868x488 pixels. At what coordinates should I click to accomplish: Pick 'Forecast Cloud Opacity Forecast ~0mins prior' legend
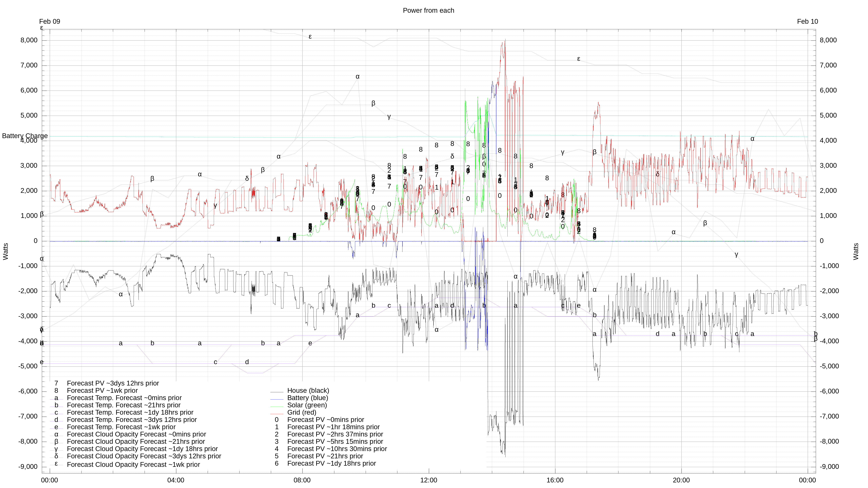pos(136,434)
